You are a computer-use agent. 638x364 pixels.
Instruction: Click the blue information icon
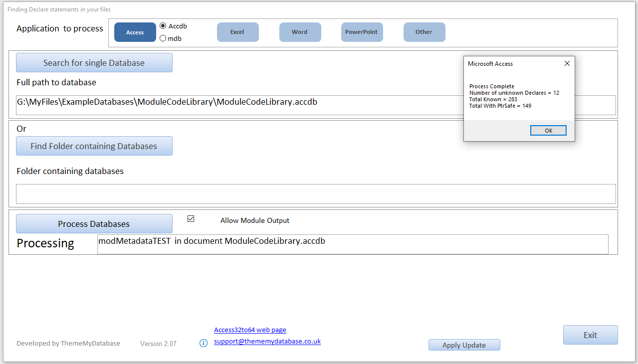[204, 343]
